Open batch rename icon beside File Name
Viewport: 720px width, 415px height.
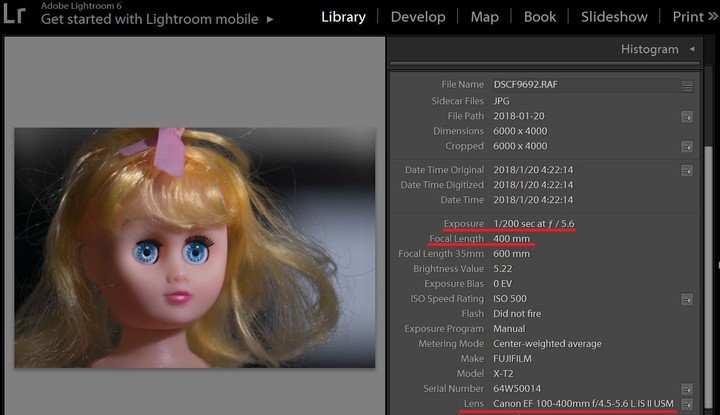687,86
